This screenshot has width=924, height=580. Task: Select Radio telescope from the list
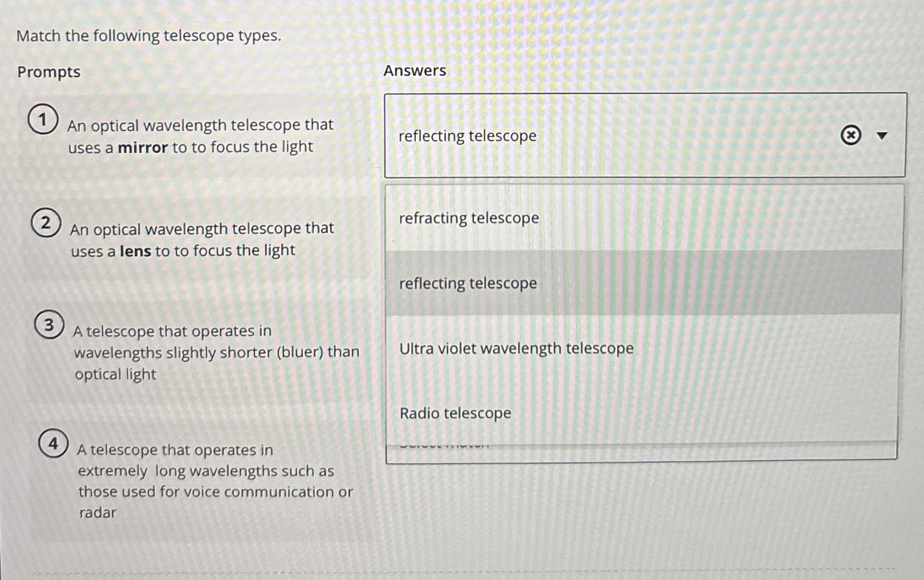(x=455, y=413)
